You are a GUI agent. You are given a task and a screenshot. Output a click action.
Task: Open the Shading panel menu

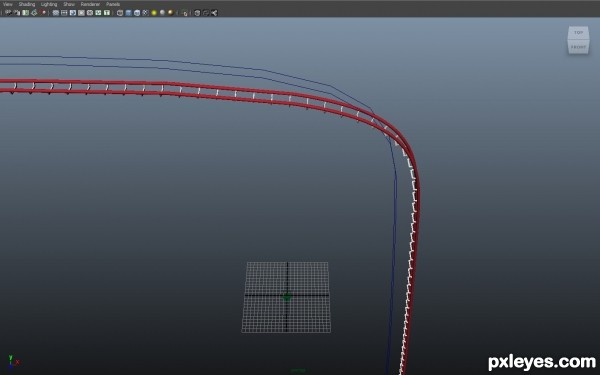pos(27,4)
